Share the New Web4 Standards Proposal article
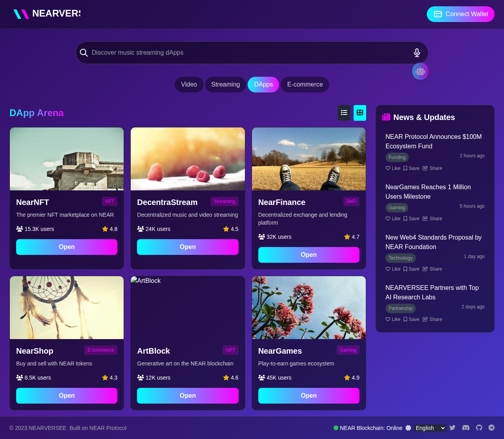This screenshot has width=504, height=439. 432,269
